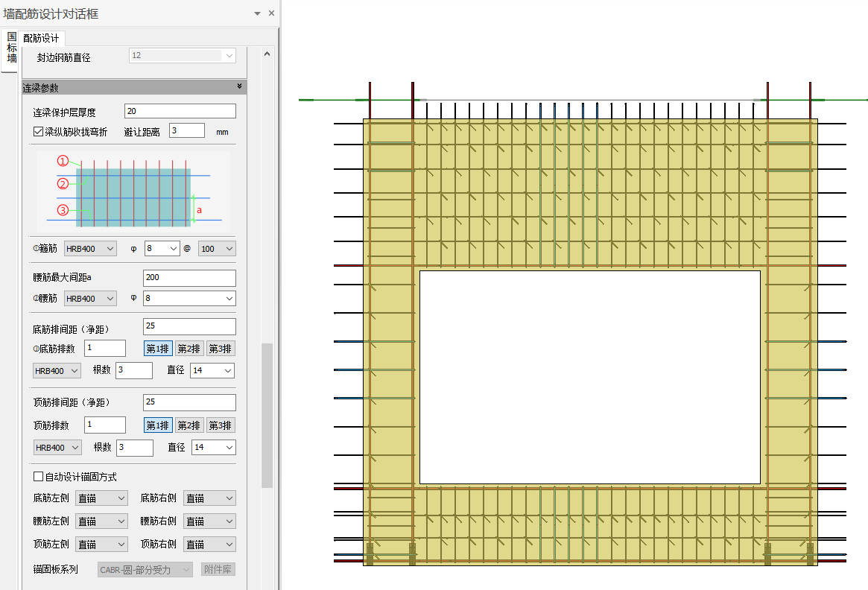Switch to the 配筋设计 tab
Screen dimensions: 868x590
point(41,38)
